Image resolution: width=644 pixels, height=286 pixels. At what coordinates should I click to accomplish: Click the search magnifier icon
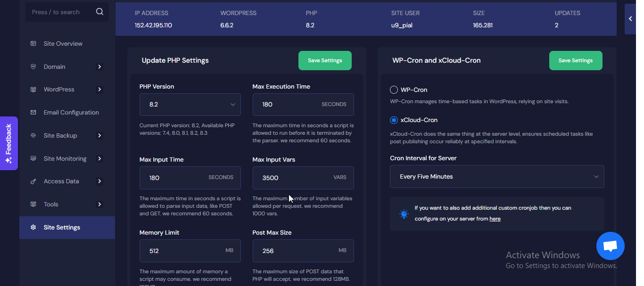pos(99,11)
